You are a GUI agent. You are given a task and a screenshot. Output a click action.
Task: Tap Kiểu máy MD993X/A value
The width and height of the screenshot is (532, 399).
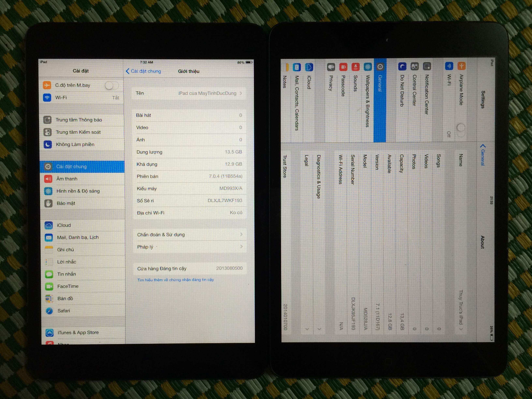pos(231,188)
